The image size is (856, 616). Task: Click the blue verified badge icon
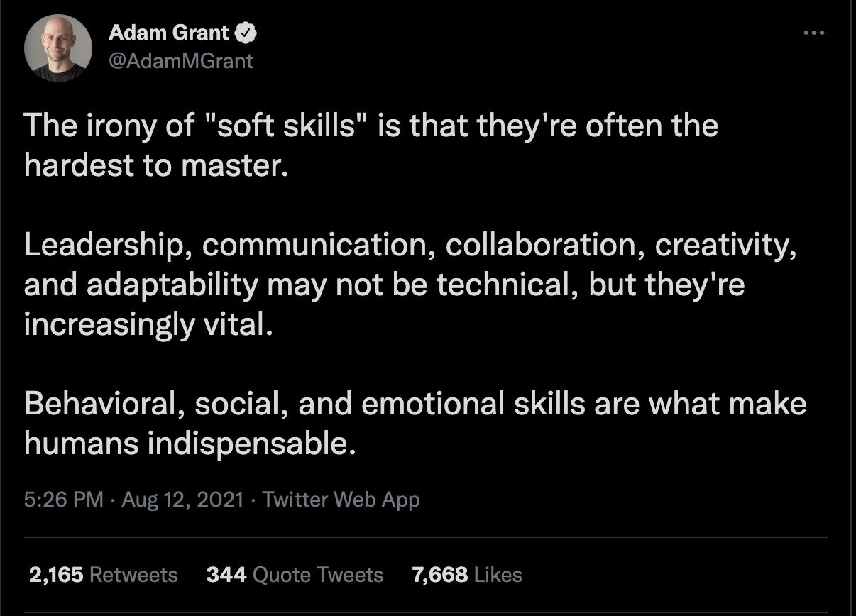[246, 33]
